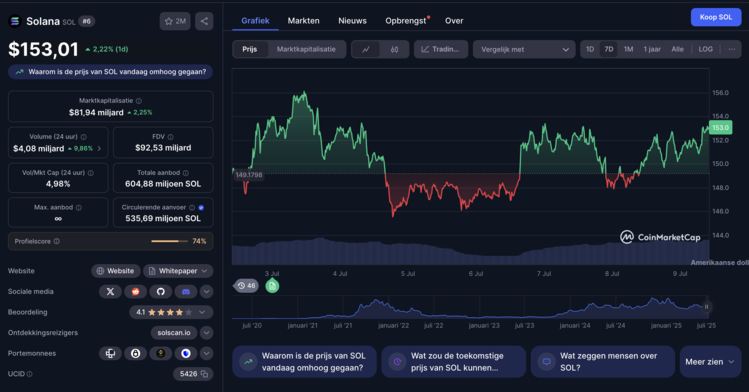
Task: Open the solscan.io explorer link
Action: click(174, 333)
